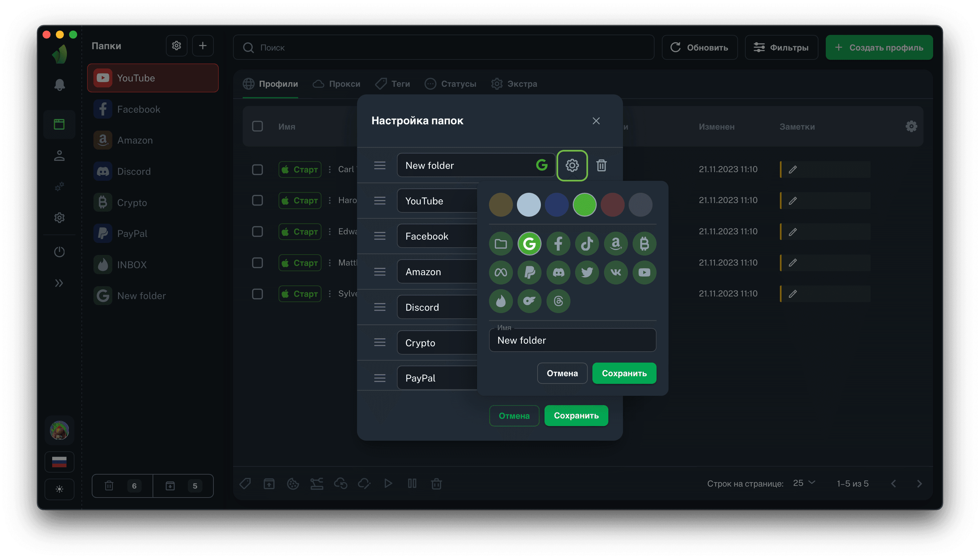Click the trash icon beside New folder
980x559 pixels.
(601, 166)
